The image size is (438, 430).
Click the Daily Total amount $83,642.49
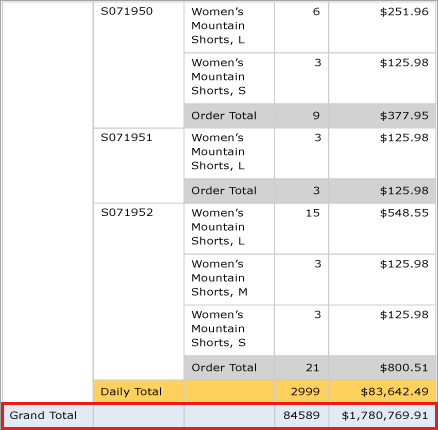coord(382,391)
